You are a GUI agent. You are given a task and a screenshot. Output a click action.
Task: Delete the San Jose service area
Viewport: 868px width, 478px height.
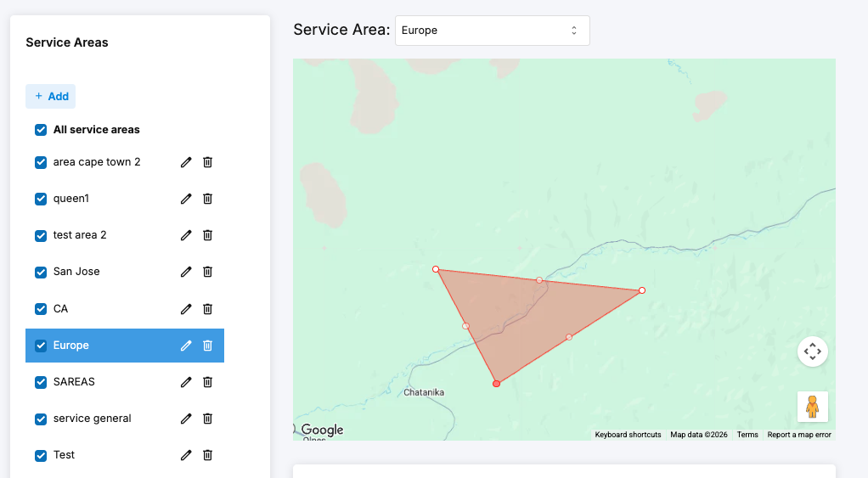click(x=207, y=272)
